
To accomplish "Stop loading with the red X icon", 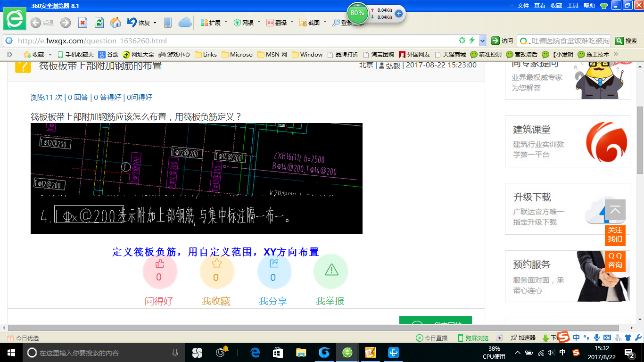I will click(83, 23).
